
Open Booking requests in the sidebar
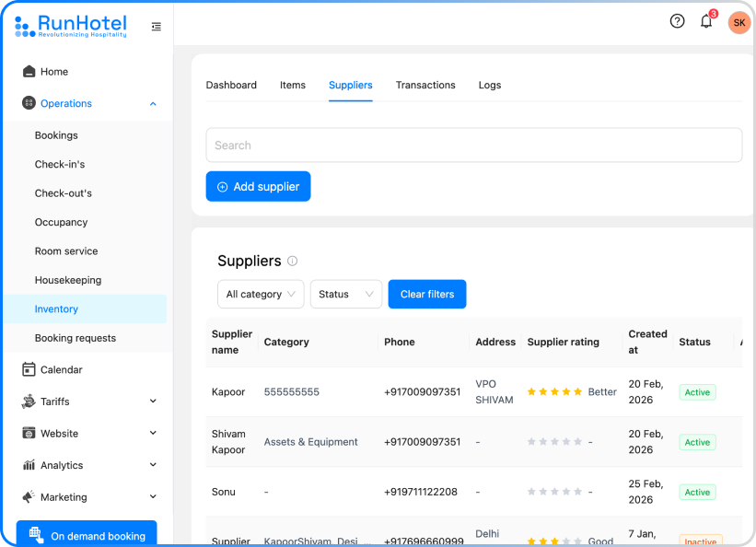[76, 338]
